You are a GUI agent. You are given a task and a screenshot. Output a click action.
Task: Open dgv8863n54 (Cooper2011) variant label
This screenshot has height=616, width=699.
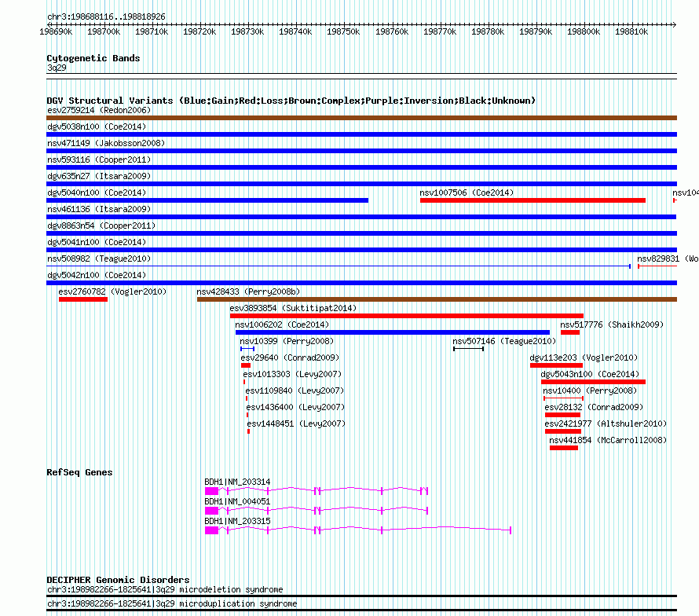pos(101,225)
